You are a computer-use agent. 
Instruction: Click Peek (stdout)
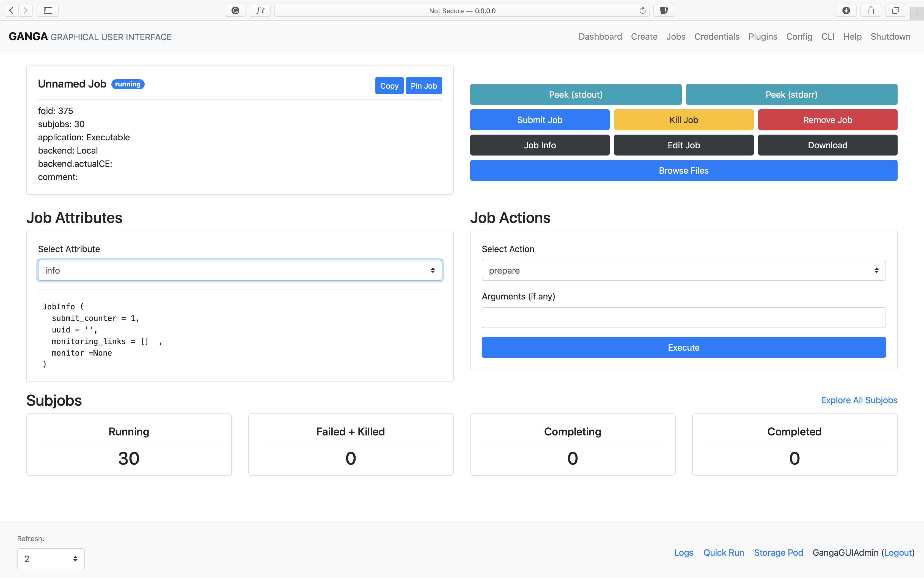pos(575,94)
